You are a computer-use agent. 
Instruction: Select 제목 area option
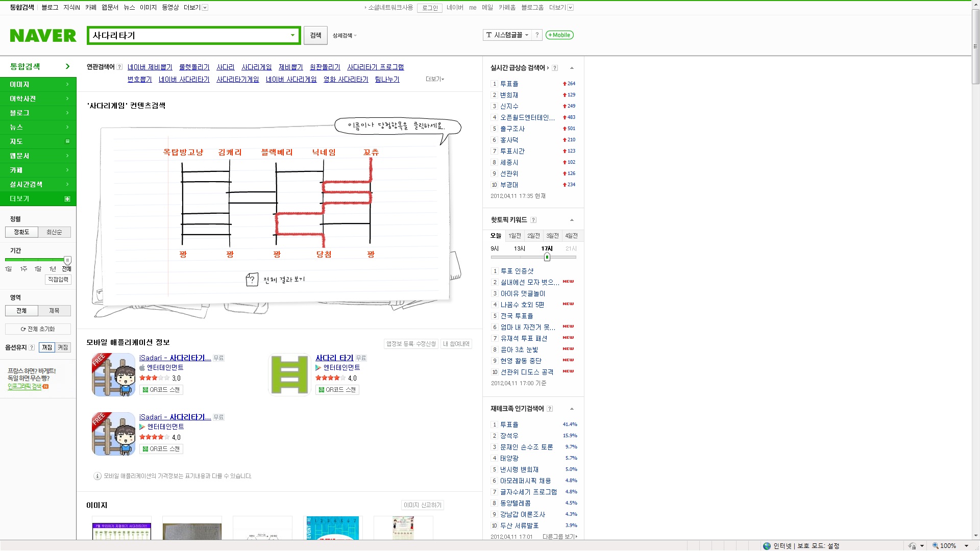coord(54,311)
